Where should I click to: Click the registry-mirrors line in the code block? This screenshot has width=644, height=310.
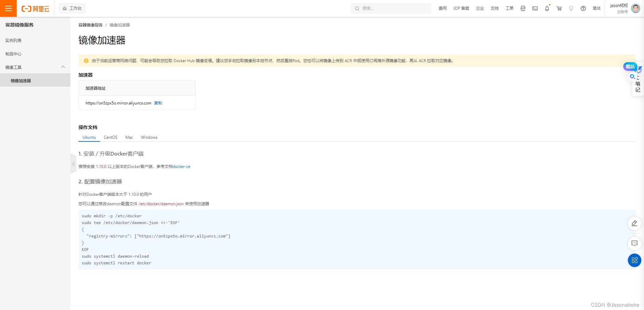(158, 236)
